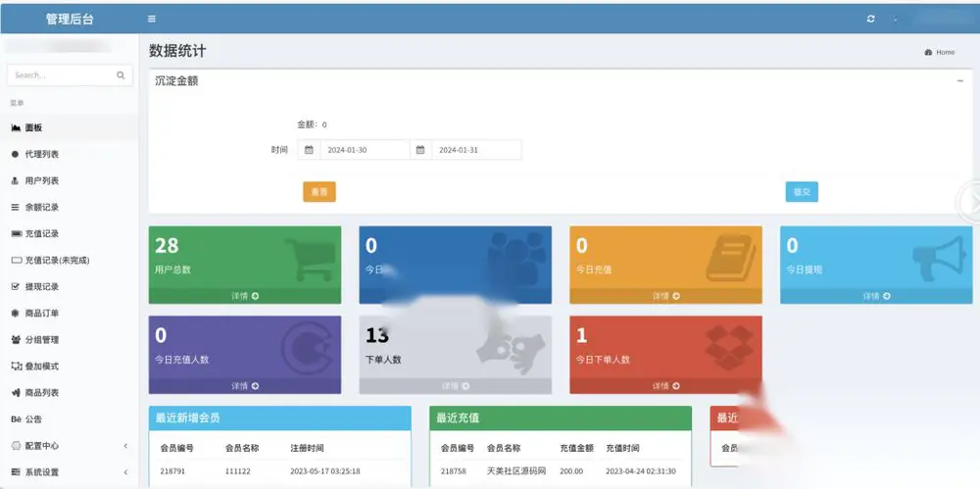
Task: Click the 配置中心 gear icon
Action: tap(16, 446)
